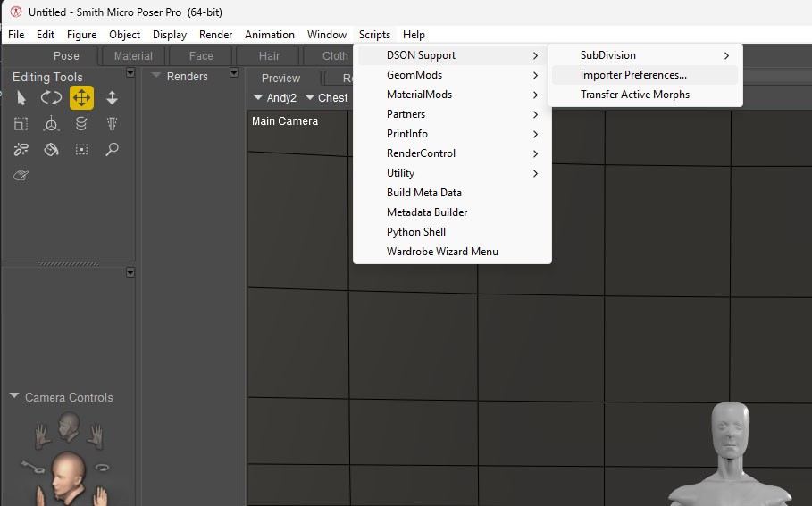Open the Chest actor dropdown
Viewport: 812px width, 506px height.
(x=327, y=98)
